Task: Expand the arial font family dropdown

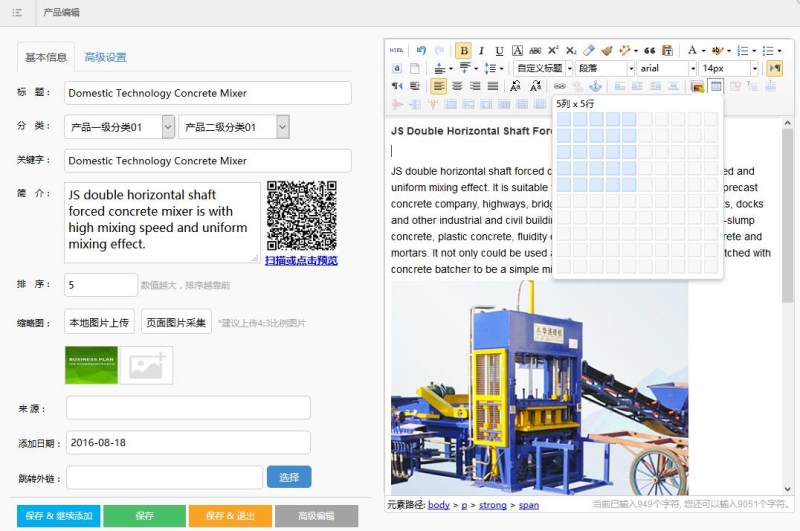Action: (x=690, y=68)
